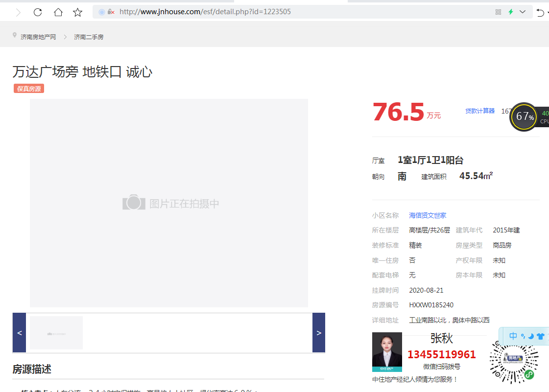This screenshot has height=392, width=549.
Task: Open the QR code icon in address bar
Action: 498,12
